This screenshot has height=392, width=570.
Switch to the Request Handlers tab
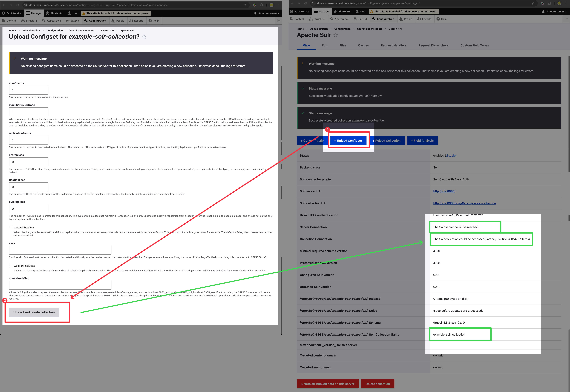point(393,45)
